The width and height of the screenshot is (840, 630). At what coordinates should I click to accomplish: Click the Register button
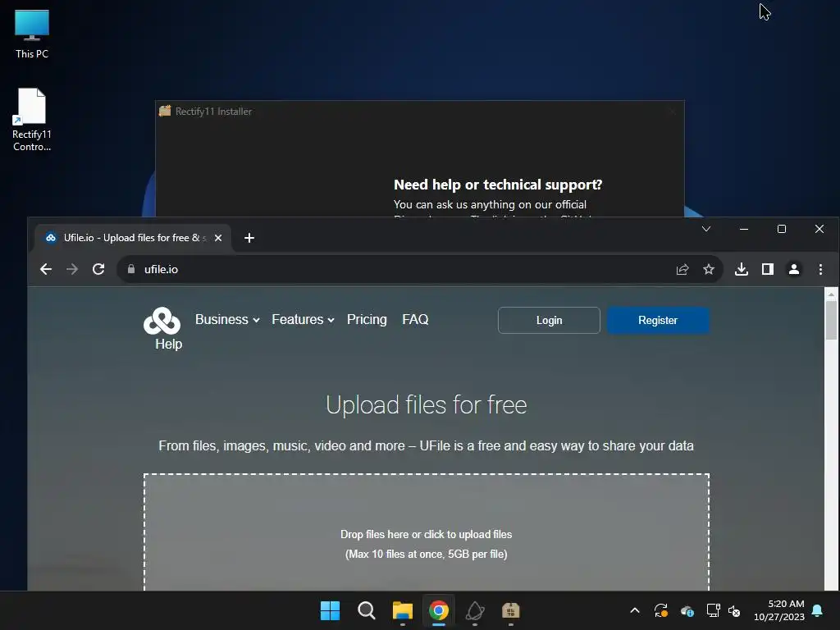click(658, 321)
